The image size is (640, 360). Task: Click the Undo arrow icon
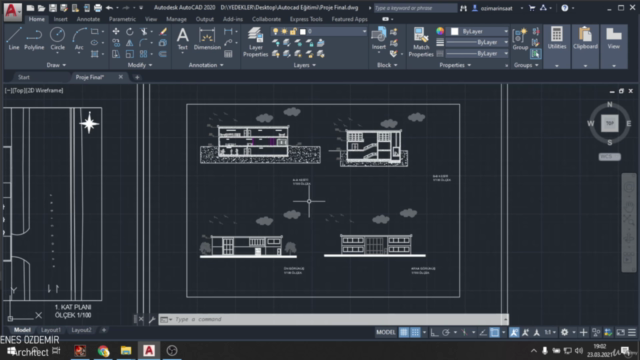109,8
